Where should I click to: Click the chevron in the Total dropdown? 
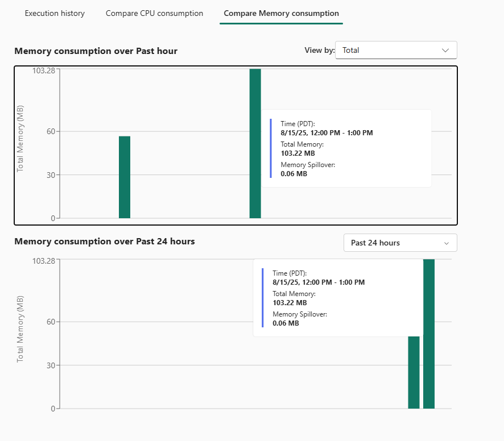tap(445, 50)
